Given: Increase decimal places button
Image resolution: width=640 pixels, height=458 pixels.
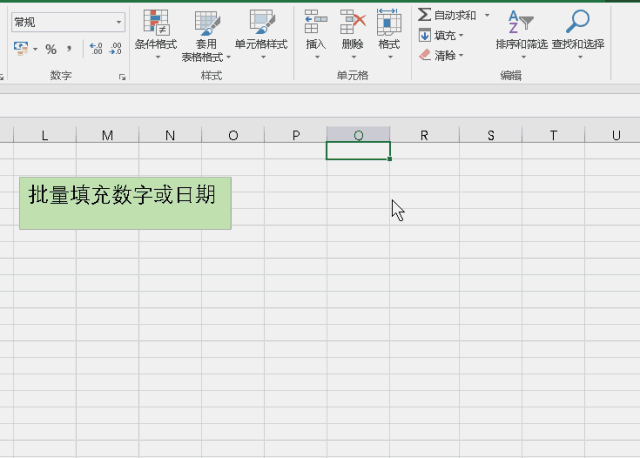Looking at the screenshot, I should coord(95,49).
